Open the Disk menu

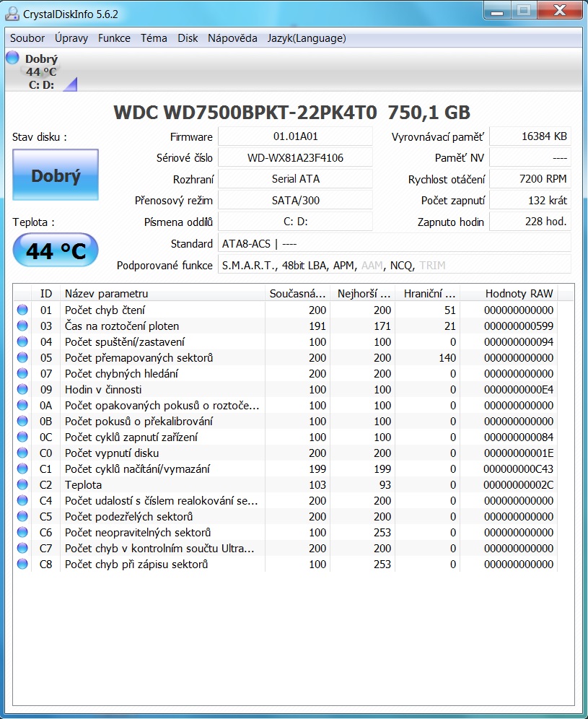click(x=188, y=38)
